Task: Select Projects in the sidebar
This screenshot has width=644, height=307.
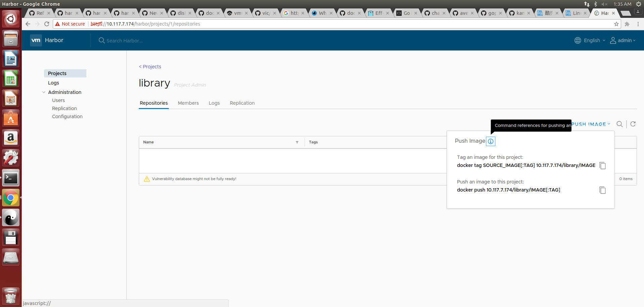Action: click(65, 73)
